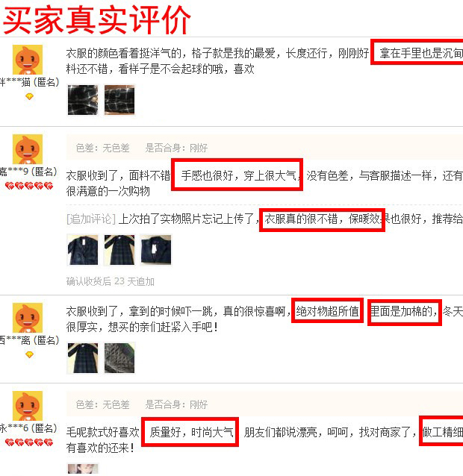Image resolution: width=463 pixels, height=476 pixels.
Task: Open the partially visible photo in fourth review
Action: click(83, 469)
